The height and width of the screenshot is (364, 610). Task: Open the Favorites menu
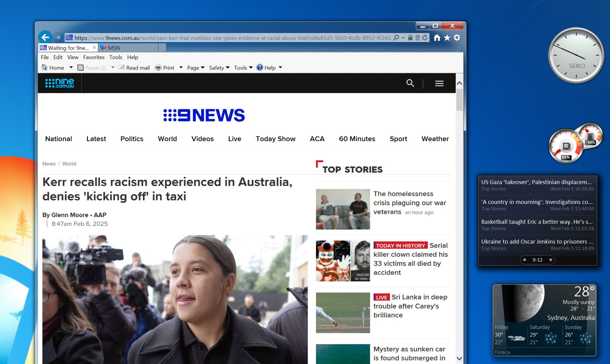coord(94,57)
